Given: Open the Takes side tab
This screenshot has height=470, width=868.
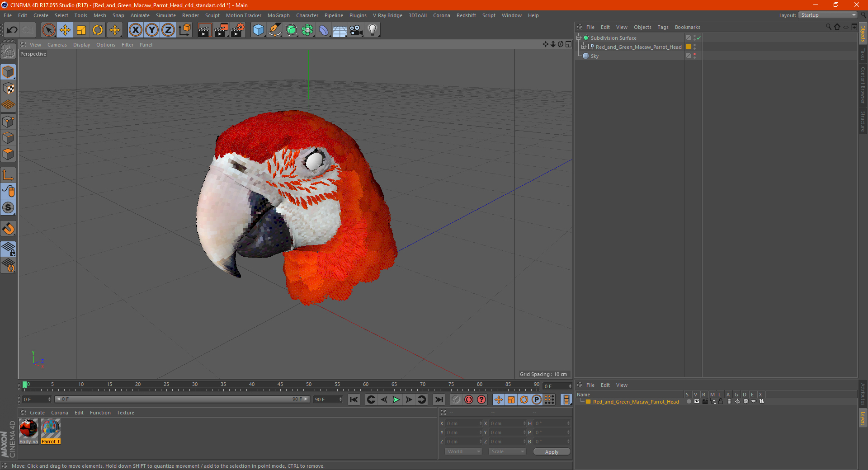Looking at the screenshot, I should pyautogui.click(x=863, y=54).
